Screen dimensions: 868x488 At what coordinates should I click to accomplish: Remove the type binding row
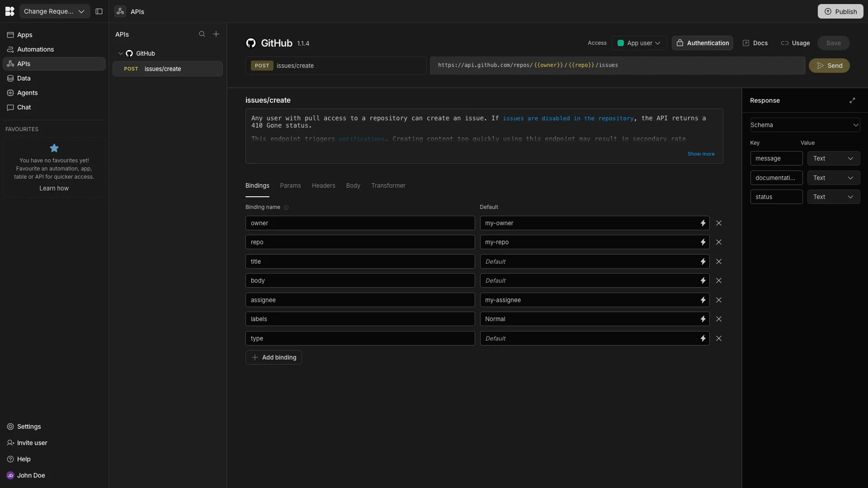coord(719,338)
